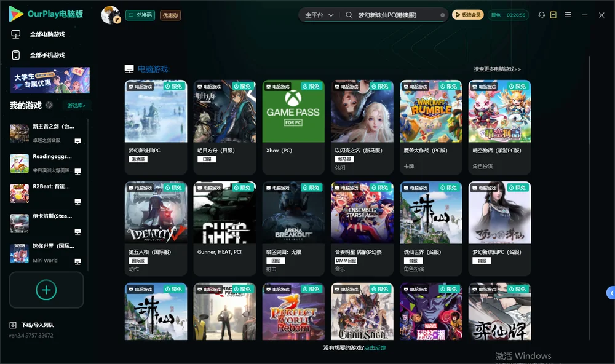Open the 梦幻新诛仙PC 港澳服 card
This screenshot has width=615, height=364.
(156, 127)
